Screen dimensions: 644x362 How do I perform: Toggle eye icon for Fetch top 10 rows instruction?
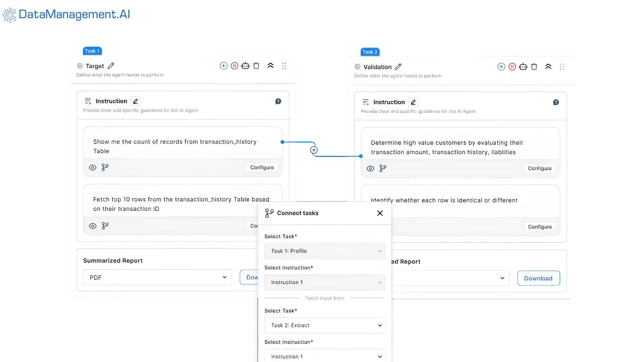click(x=92, y=226)
